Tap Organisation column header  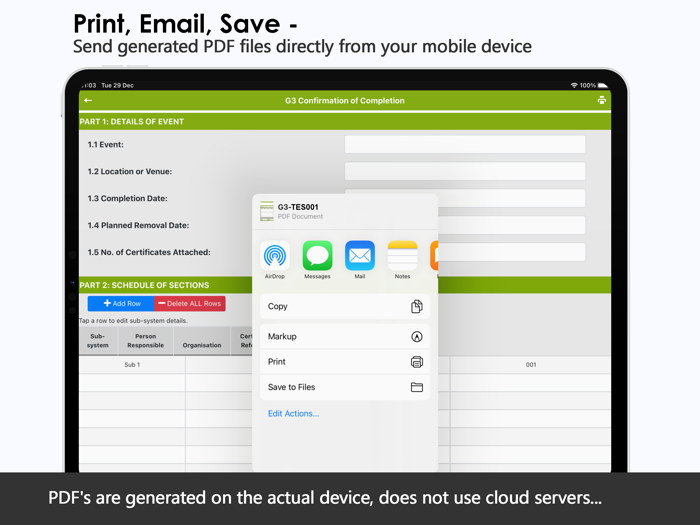202,341
